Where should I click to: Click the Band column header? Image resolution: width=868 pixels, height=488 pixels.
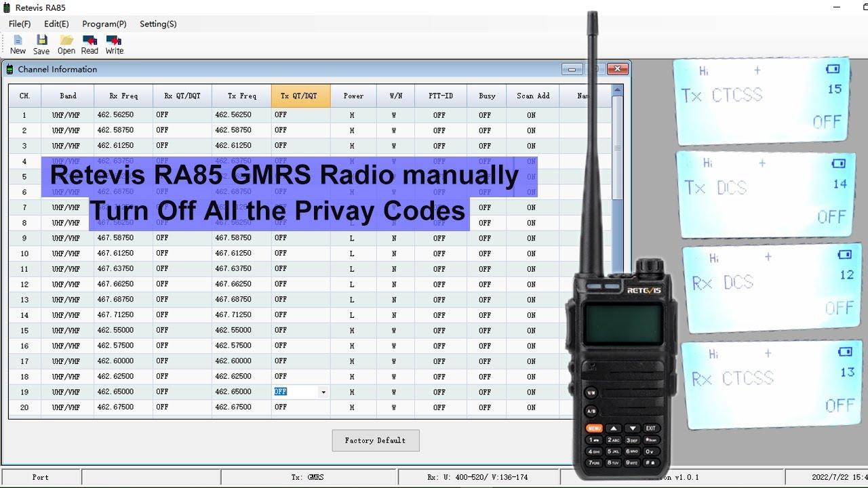click(68, 96)
